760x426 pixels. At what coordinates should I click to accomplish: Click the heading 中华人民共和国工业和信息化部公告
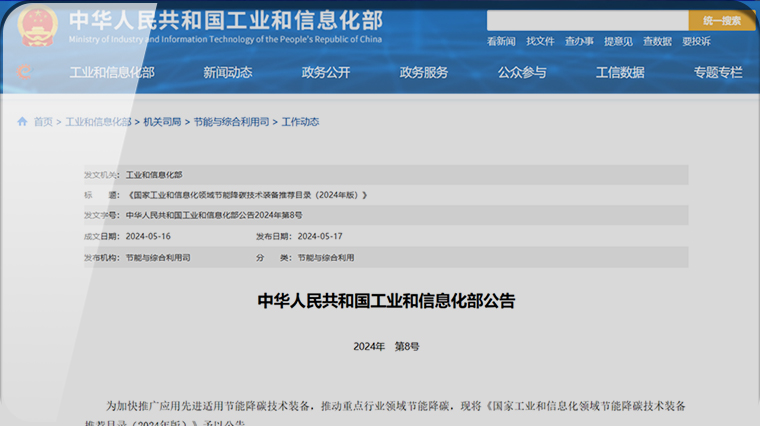[x=386, y=301]
